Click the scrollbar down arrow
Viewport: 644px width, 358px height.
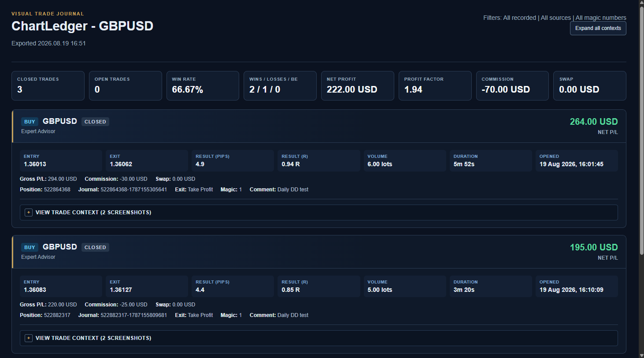[x=641, y=354]
